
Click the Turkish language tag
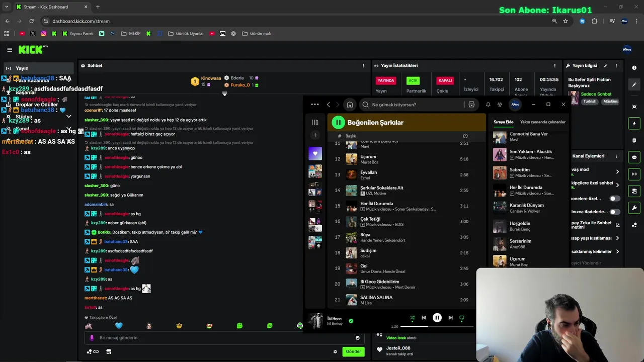(x=590, y=101)
